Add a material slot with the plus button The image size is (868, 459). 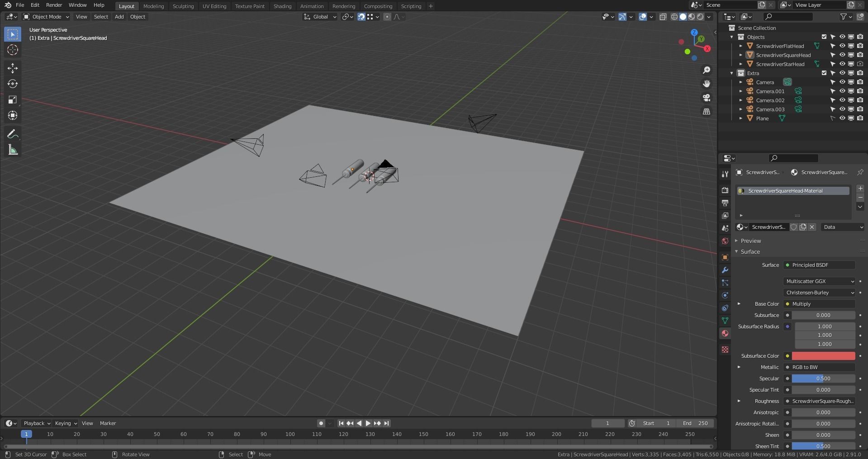click(x=860, y=189)
